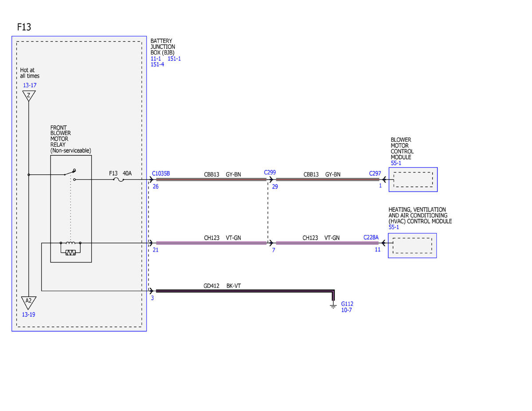Select 'CH123 VT-GN' label nearest pin 21
This screenshot has height=411, width=532.
click(x=223, y=238)
